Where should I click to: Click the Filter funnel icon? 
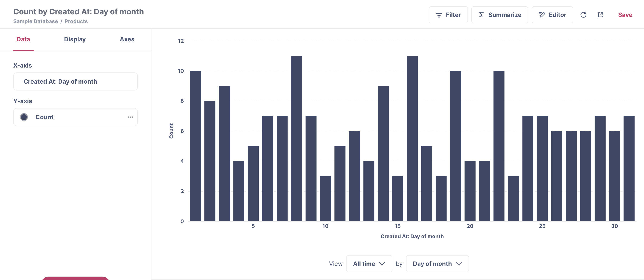(439, 15)
